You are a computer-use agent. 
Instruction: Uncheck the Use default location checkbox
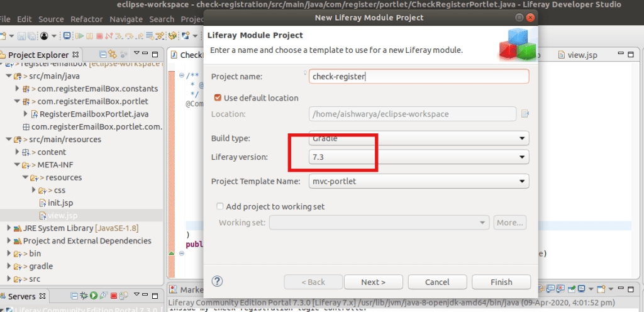(218, 98)
